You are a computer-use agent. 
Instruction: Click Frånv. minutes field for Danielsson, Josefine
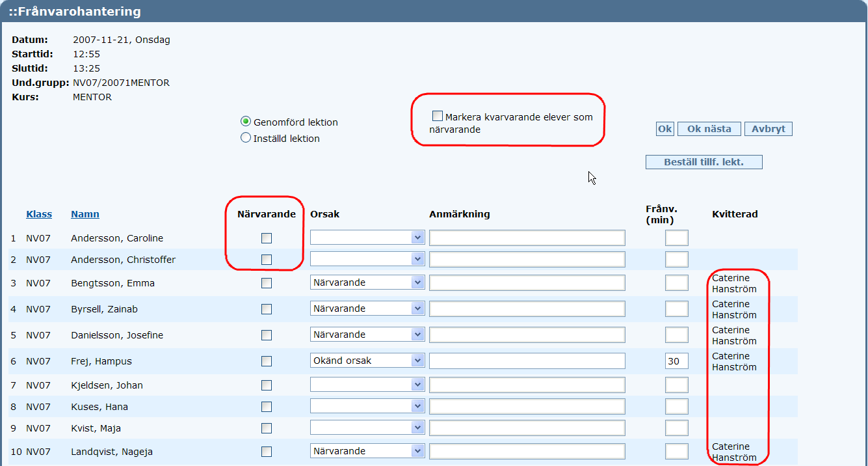tap(677, 335)
